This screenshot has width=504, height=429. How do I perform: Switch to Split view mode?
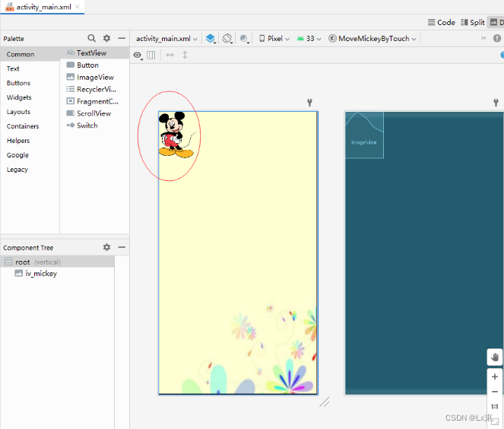pyautogui.click(x=473, y=22)
